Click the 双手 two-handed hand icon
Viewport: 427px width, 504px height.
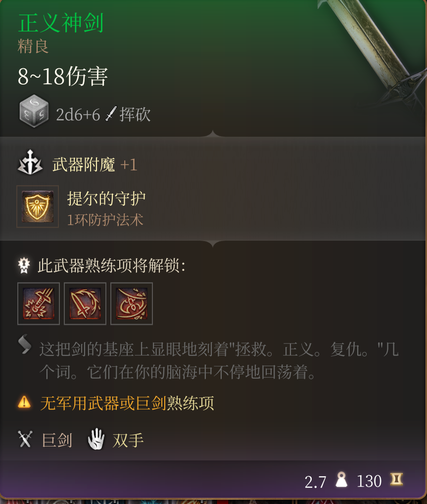(x=96, y=439)
